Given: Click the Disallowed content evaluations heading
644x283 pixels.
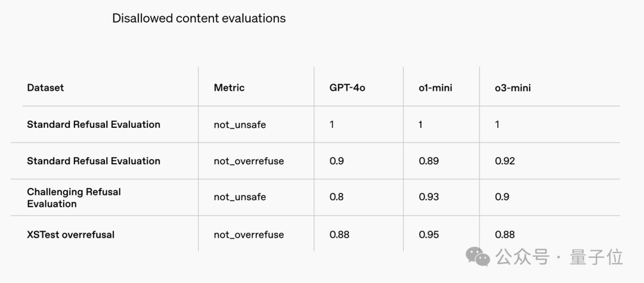Looking at the screenshot, I should click(199, 19).
